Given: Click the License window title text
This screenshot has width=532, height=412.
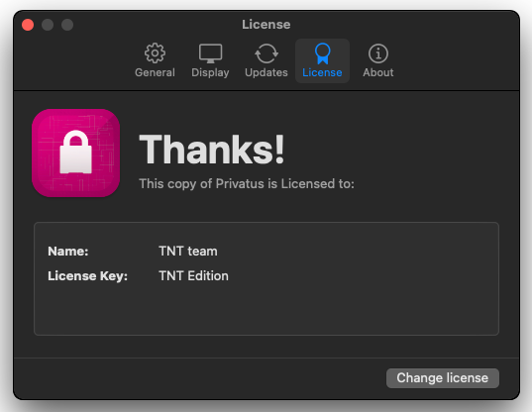Looking at the screenshot, I should [266, 25].
